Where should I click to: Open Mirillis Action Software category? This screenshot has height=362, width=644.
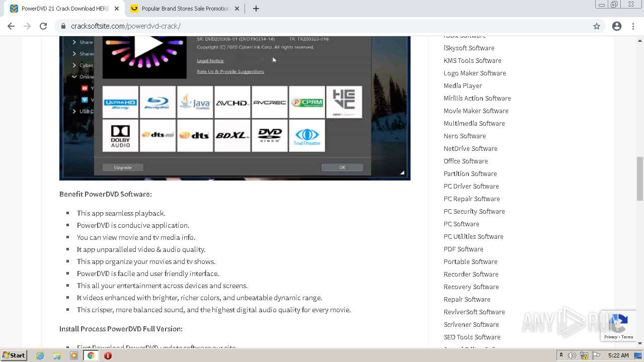(477, 98)
